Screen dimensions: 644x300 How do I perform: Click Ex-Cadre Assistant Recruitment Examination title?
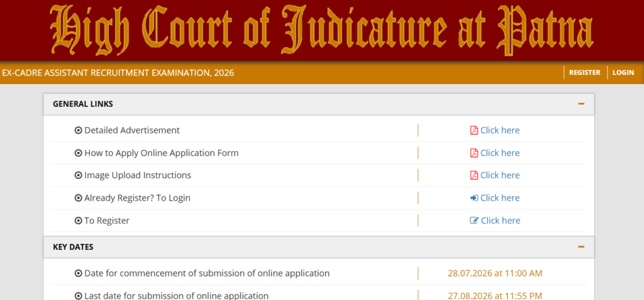pyautogui.click(x=118, y=73)
